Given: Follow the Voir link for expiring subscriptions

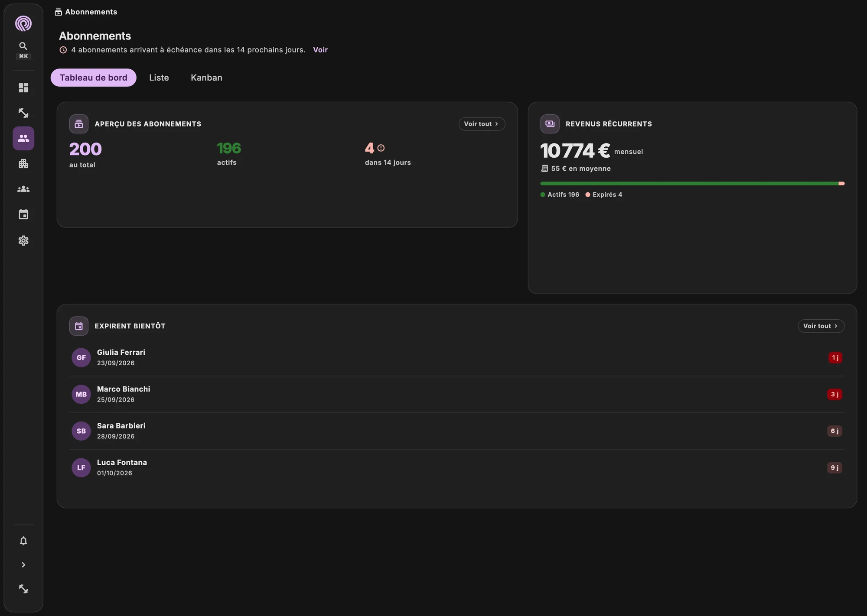Looking at the screenshot, I should (x=320, y=50).
